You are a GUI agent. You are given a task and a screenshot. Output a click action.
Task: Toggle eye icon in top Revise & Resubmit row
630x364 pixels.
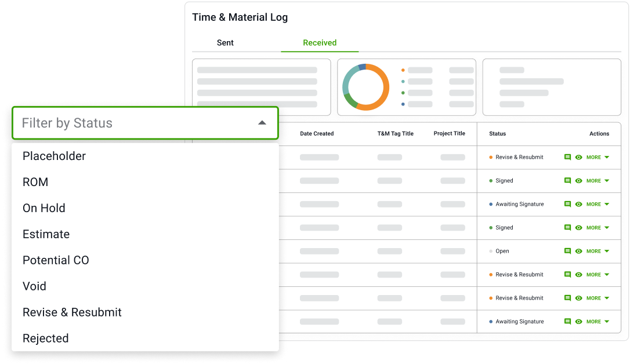pos(578,157)
